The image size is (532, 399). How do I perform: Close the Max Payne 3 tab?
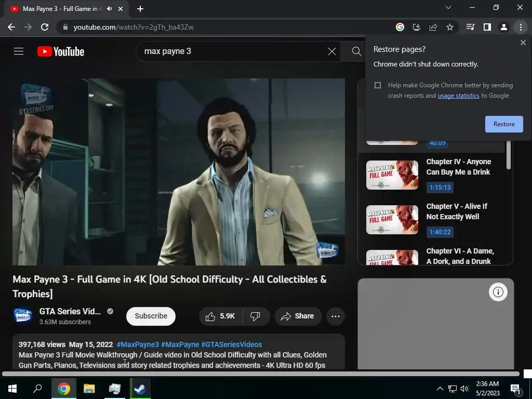click(121, 9)
